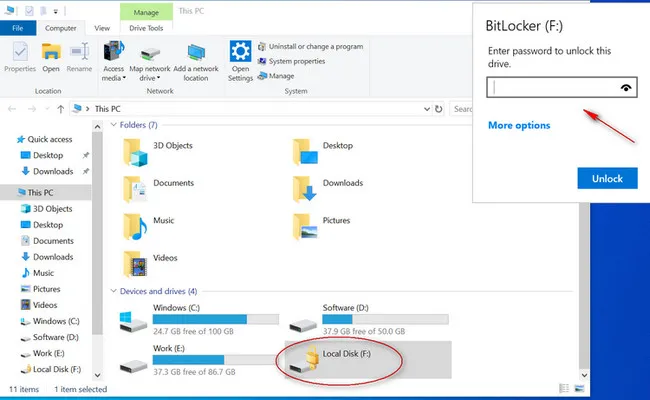
Task: Click the Manage contextual tab header
Action: [x=146, y=12]
